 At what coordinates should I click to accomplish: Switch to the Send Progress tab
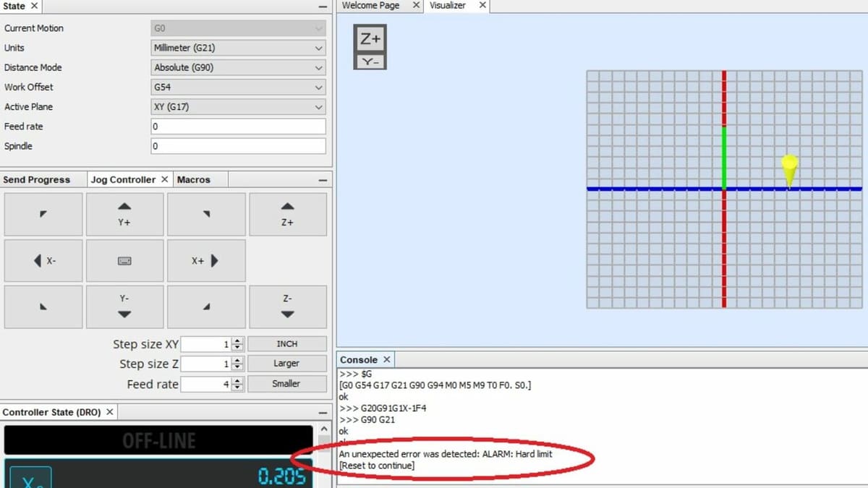[x=37, y=180]
